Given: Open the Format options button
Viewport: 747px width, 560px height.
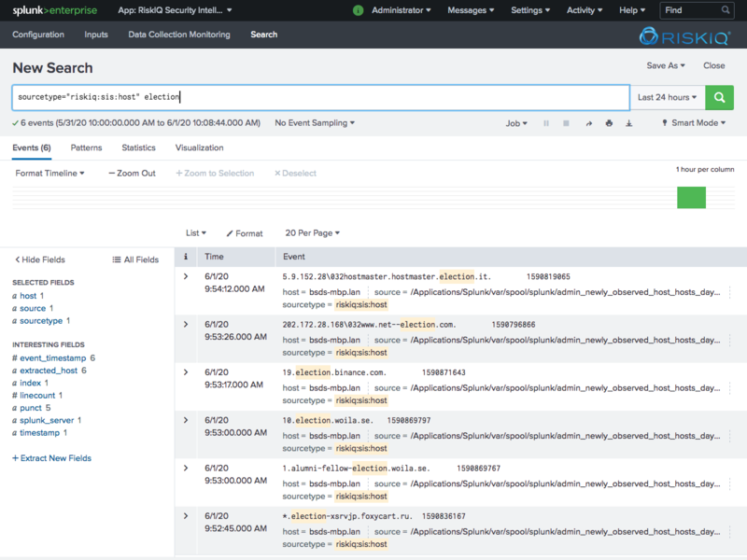Looking at the screenshot, I should pyautogui.click(x=245, y=233).
